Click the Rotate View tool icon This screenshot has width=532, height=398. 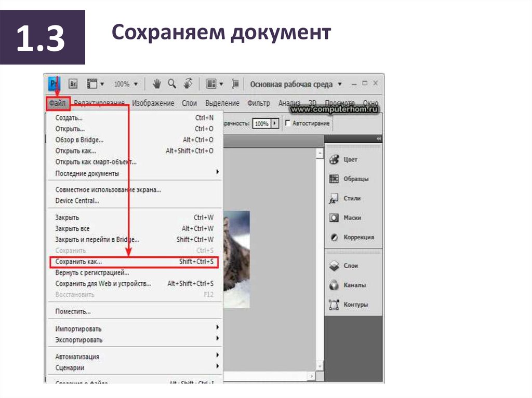188,84
